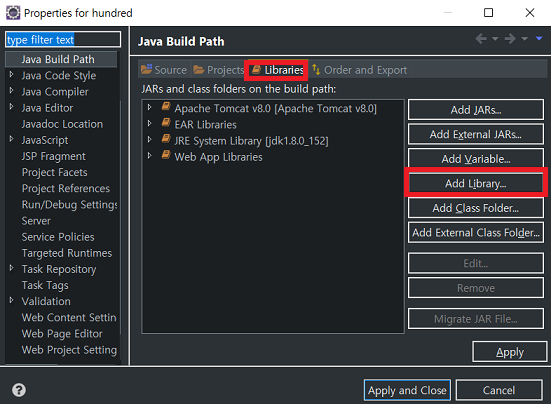Maximize the Properties for hundred window
Screen dimensions: 551x404
[x=488, y=13]
